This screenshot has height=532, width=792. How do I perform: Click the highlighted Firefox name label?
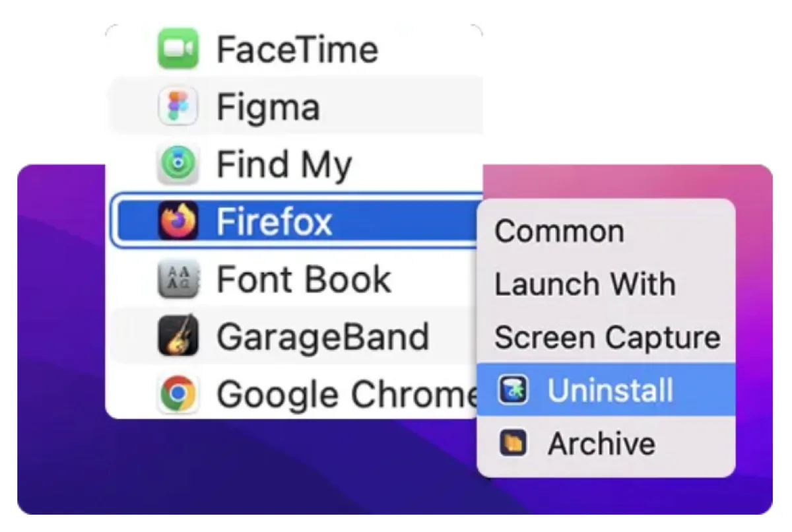click(274, 222)
